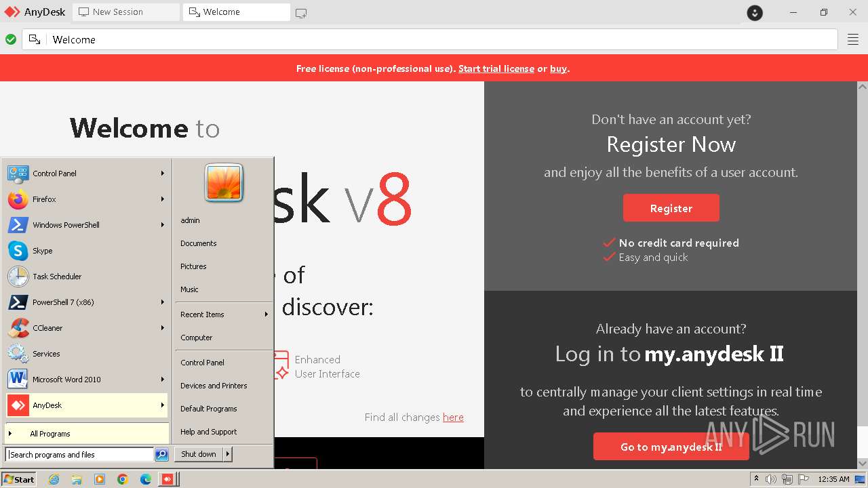The width and height of the screenshot is (868, 488).
Task: Click green connection status checkmark
Action: point(11,40)
